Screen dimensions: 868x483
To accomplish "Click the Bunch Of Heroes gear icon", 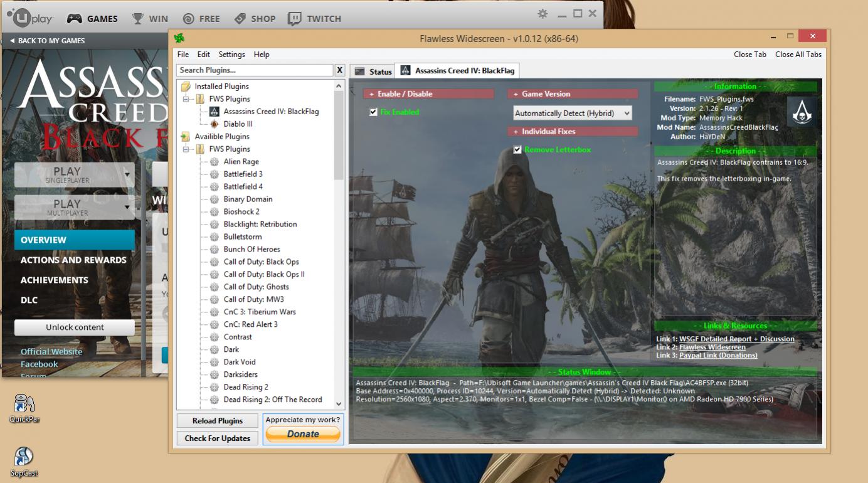I will tap(214, 249).
